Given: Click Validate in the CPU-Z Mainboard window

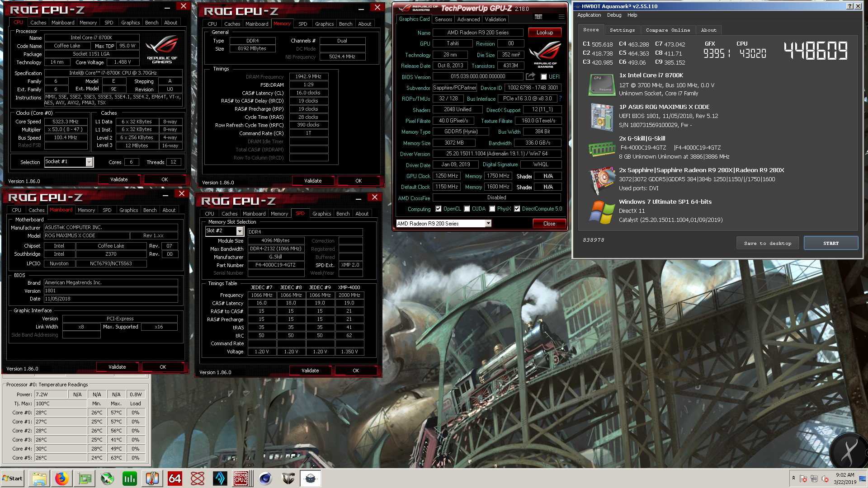Looking at the screenshot, I should coord(117,367).
